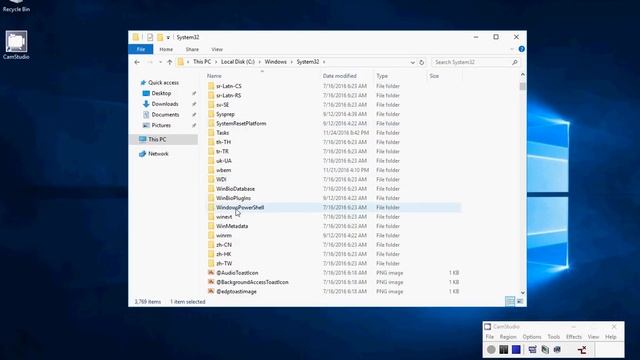Expand chevron after Windows breadcrumb
The image size is (640, 360).
click(291, 62)
